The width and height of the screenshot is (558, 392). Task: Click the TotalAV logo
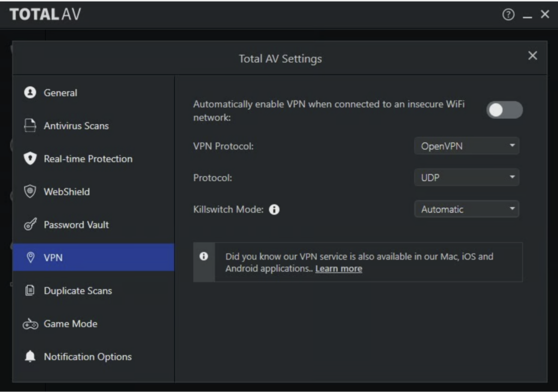[45, 14]
